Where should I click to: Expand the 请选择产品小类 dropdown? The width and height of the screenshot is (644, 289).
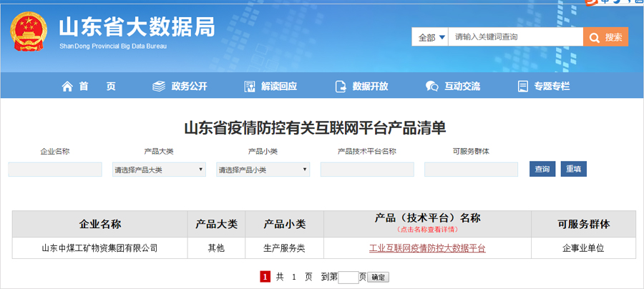click(263, 170)
